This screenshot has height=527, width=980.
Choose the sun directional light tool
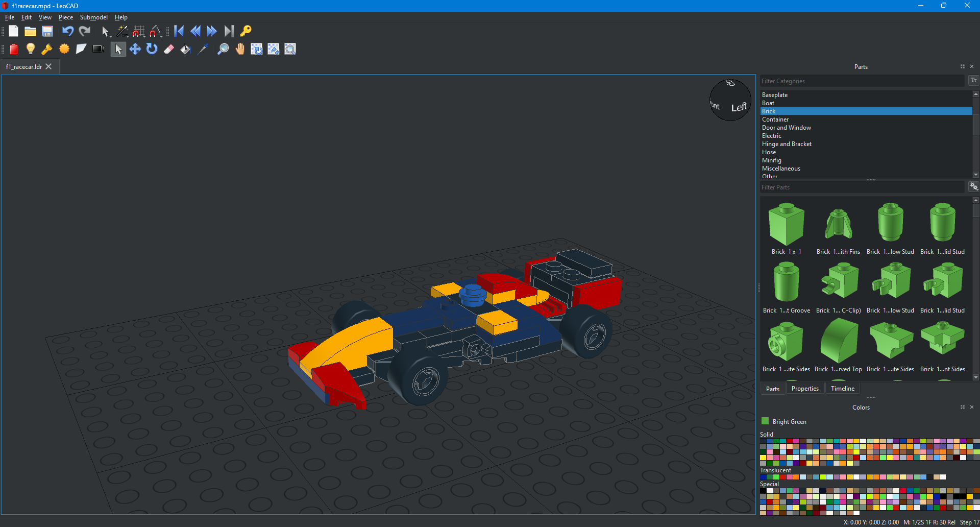(64, 49)
